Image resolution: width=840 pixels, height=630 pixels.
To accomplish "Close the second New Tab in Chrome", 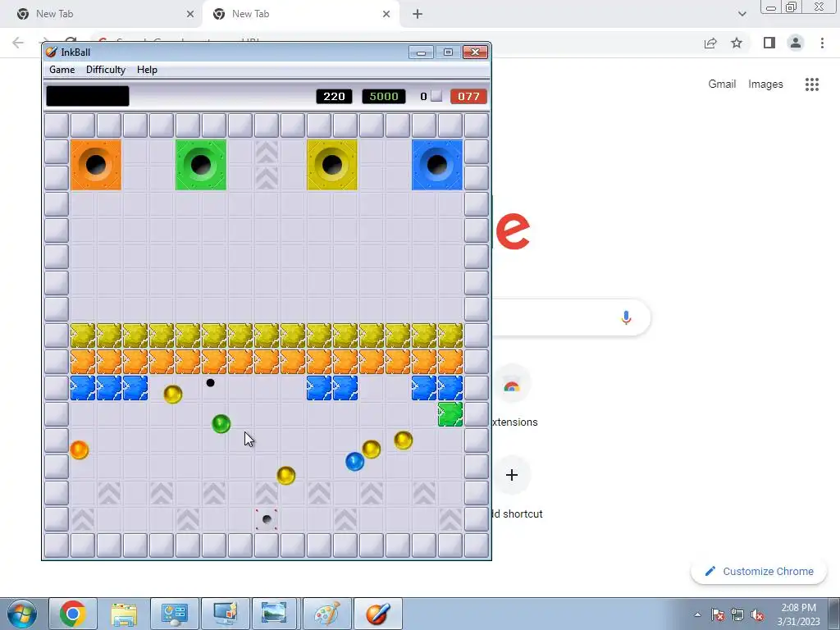I will (x=386, y=14).
